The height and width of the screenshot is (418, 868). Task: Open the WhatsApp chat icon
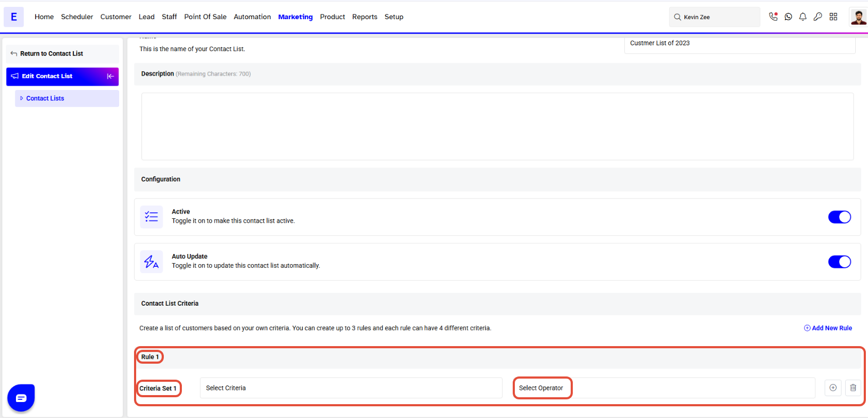(788, 17)
